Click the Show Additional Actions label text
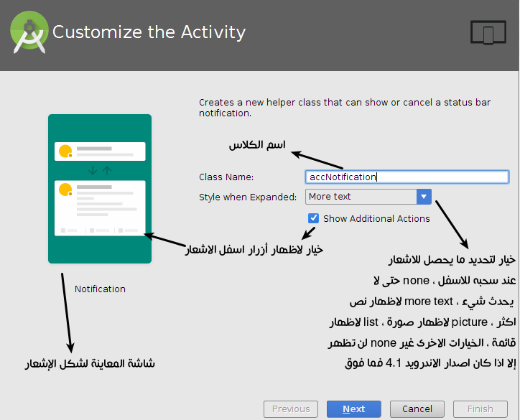The width and height of the screenshot is (520, 420). coord(376,218)
